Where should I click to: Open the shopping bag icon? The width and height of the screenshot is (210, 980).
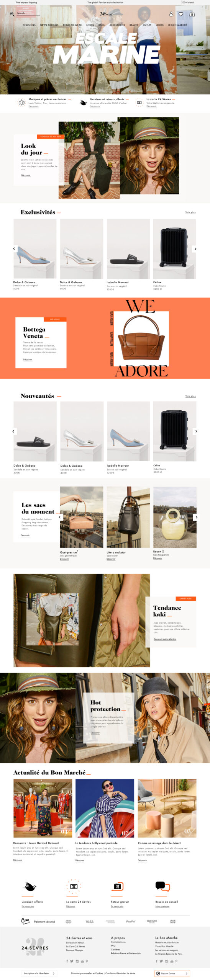coord(192,14)
